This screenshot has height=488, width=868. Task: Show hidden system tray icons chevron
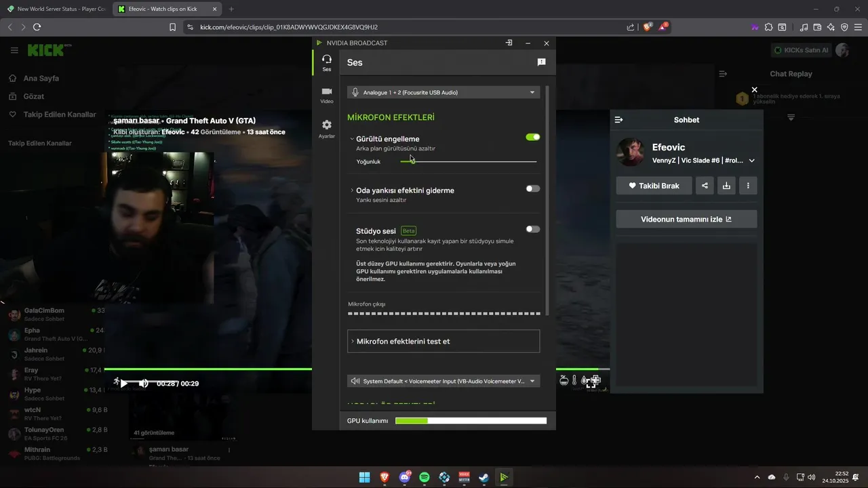[757, 477]
